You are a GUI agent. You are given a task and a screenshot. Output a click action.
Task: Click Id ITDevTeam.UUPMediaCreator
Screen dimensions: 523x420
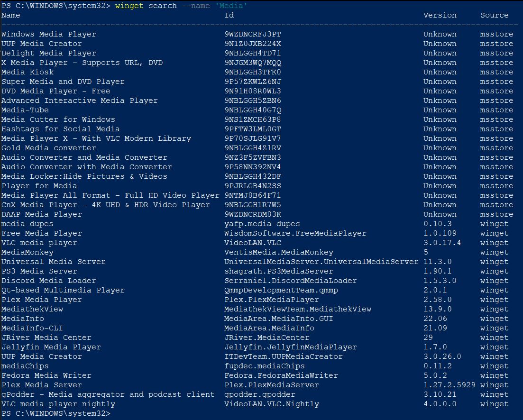[284, 356]
